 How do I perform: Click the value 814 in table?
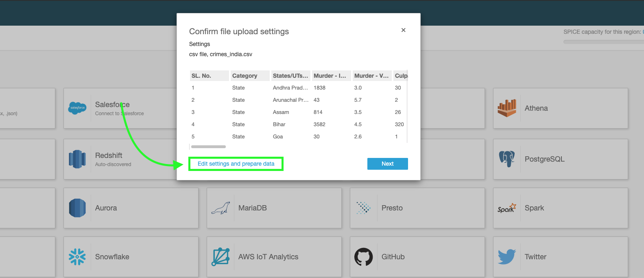pyautogui.click(x=318, y=112)
